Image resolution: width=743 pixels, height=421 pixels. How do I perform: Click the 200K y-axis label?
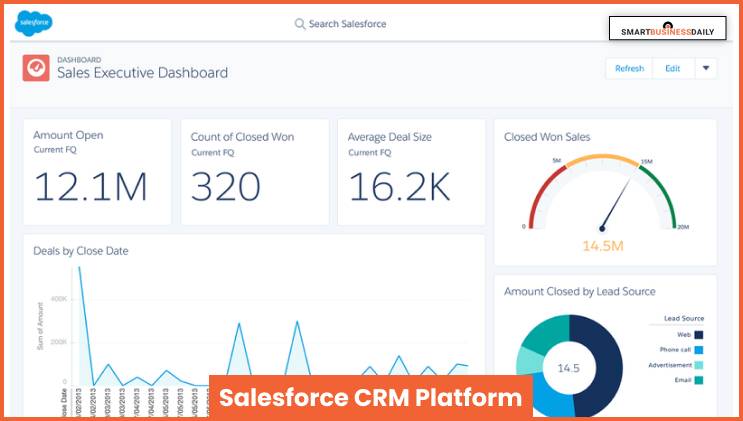point(58,342)
